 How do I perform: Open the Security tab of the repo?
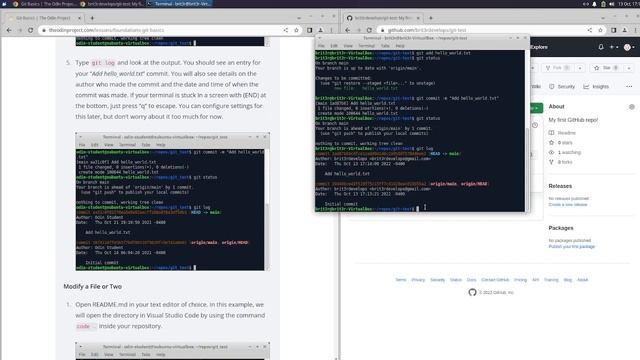click(562, 87)
